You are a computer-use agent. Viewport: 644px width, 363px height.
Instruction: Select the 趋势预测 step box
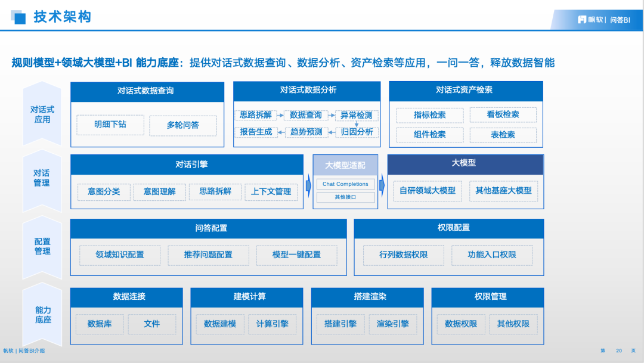pos(306,132)
